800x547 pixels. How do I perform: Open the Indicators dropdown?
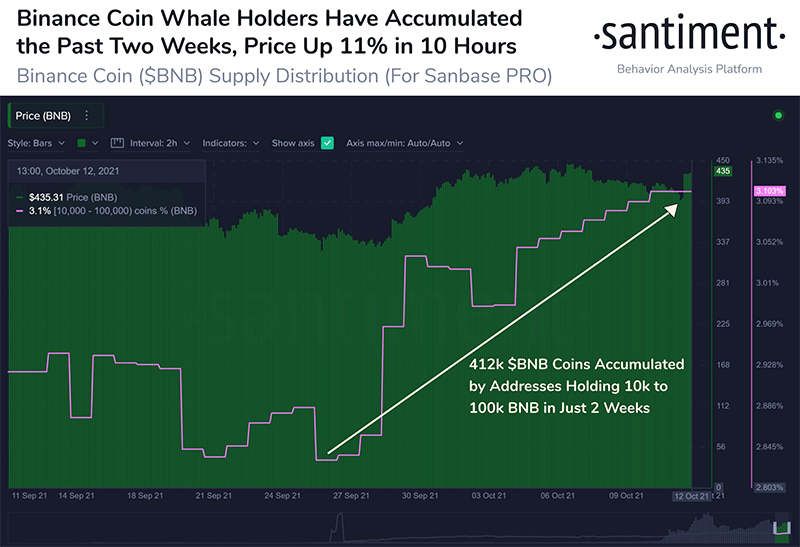[x=231, y=143]
